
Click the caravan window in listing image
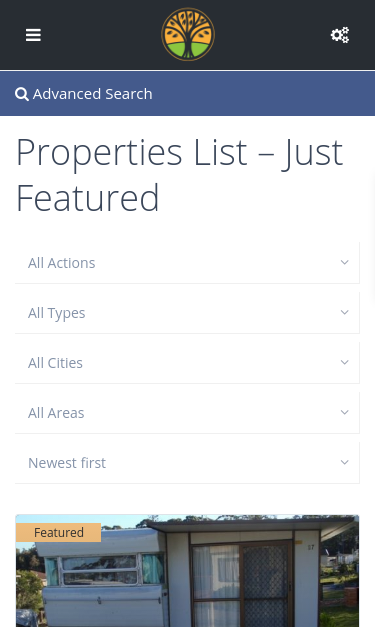tap(100, 569)
